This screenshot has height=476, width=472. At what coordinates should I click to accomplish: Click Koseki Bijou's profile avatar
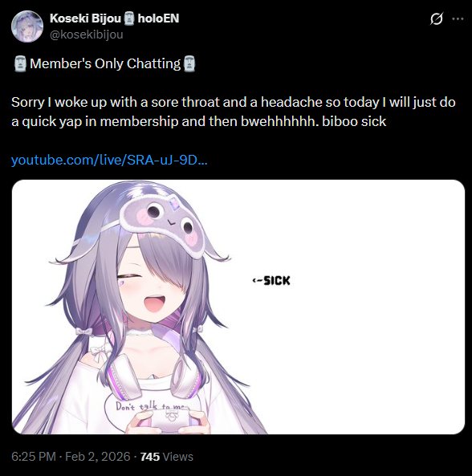[x=27, y=26]
